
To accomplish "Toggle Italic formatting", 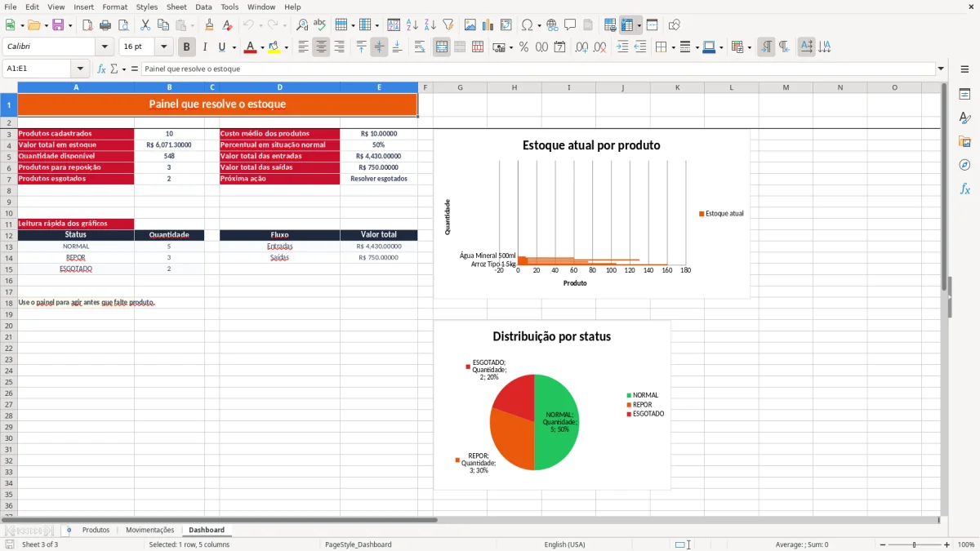I will pyautogui.click(x=205, y=47).
